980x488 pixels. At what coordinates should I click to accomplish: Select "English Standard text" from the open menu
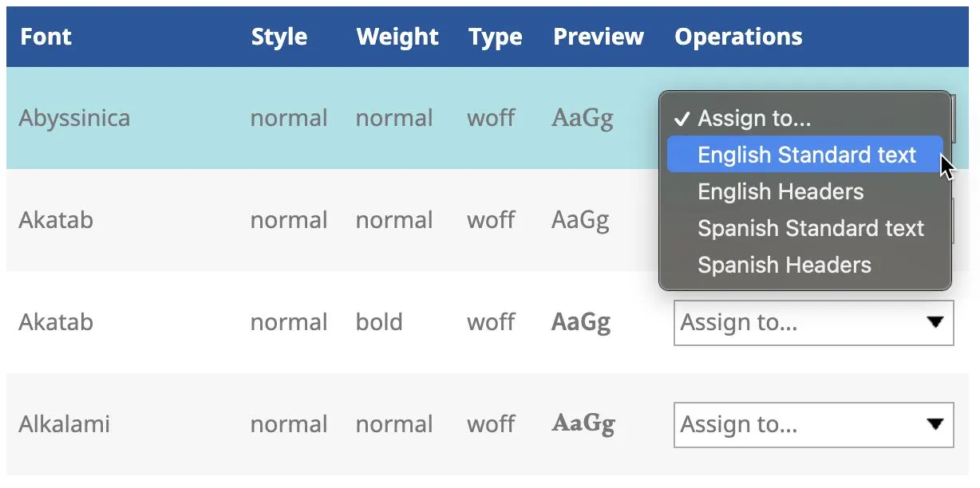coord(806,155)
